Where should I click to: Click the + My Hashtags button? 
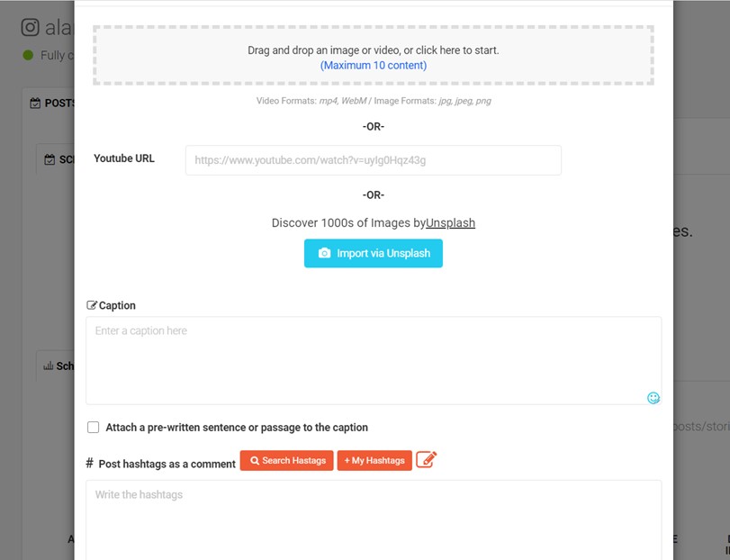point(374,460)
